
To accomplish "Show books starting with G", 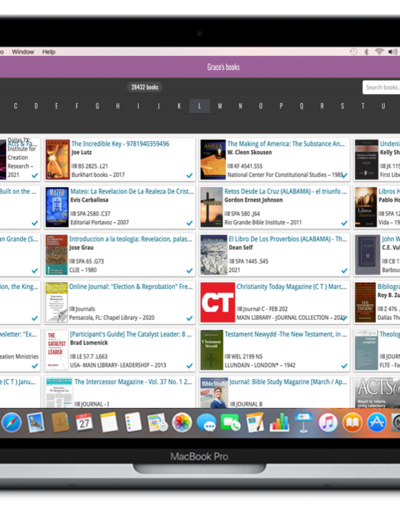I will (97, 106).
